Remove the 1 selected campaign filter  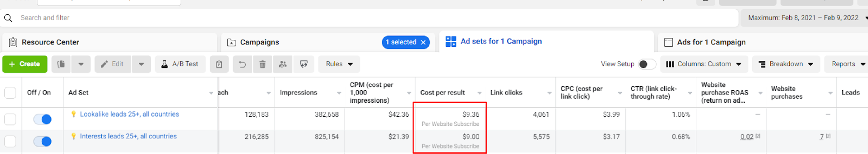[x=423, y=42]
